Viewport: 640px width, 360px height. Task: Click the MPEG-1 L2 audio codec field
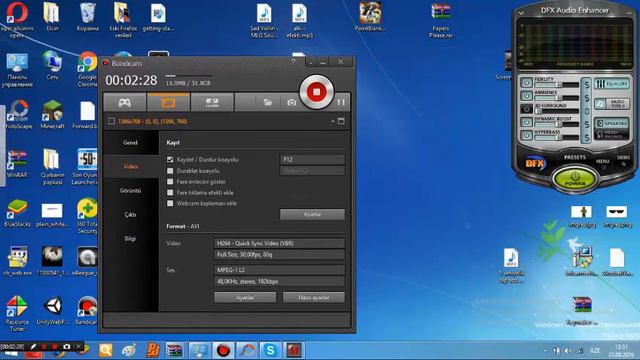coord(279,270)
